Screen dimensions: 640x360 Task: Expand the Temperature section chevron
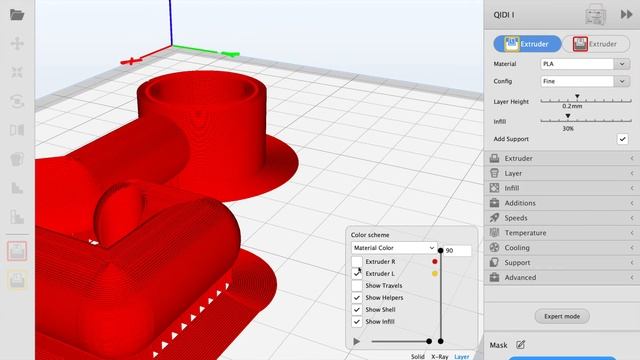(x=632, y=233)
